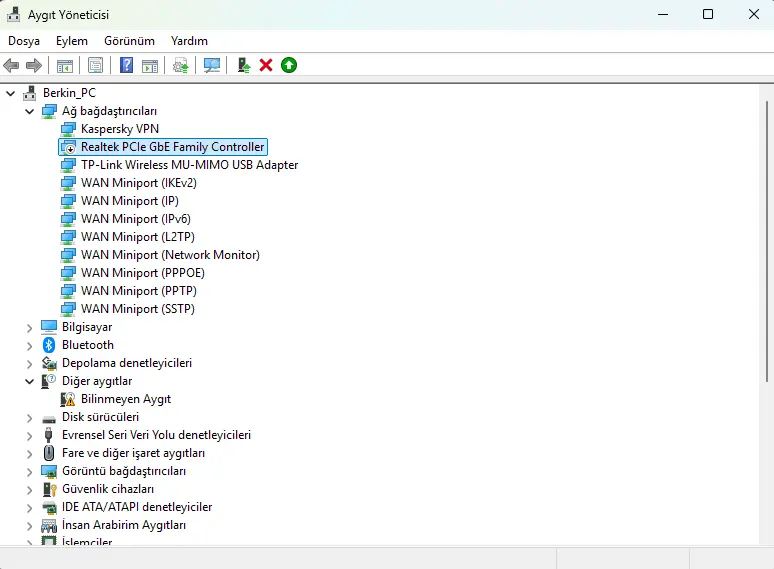
Task: Expand the Bluetooth category
Action: tap(30, 345)
